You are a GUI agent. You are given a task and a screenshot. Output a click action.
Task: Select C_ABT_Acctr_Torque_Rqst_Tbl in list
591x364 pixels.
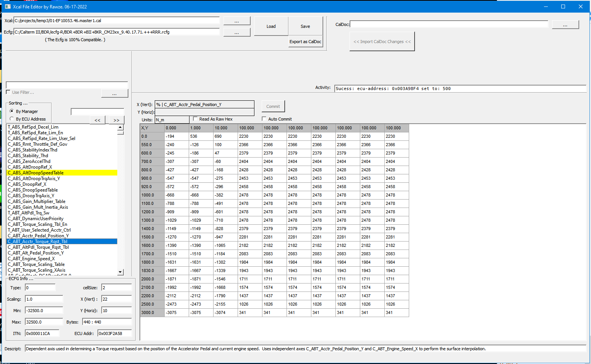(x=62, y=242)
